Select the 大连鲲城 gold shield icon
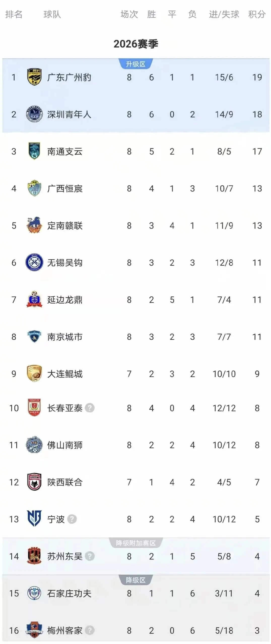This screenshot has height=644, width=271. pos(34,374)
